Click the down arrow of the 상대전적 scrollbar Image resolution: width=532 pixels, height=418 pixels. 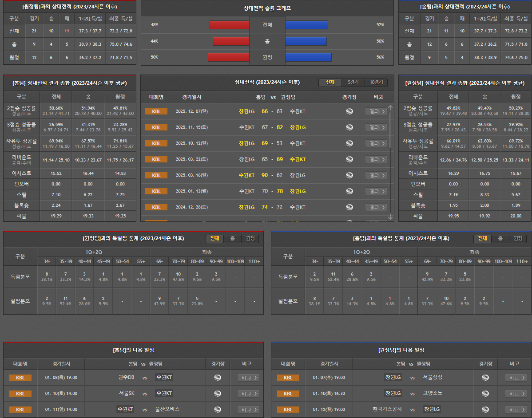[390, 217]
